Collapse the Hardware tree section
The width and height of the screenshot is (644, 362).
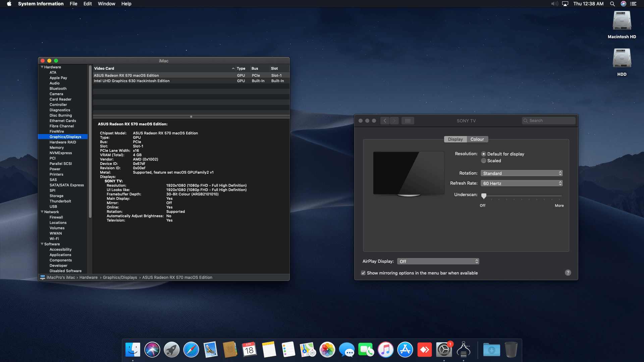coord(42,67)
